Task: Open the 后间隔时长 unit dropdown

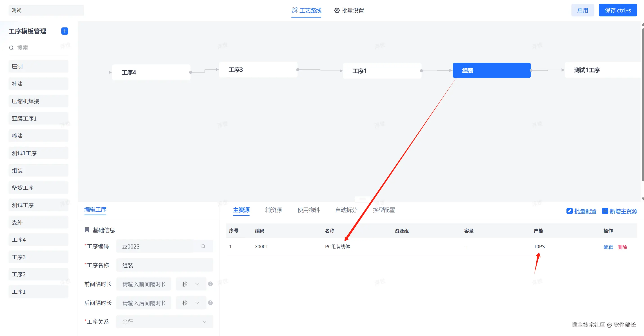Action: tap(191, 303)
